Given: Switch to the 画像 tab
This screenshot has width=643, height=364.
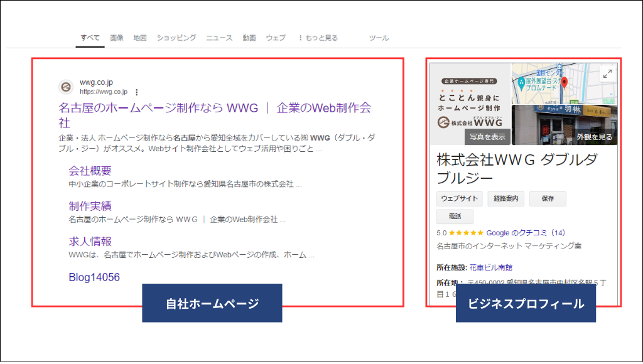Looking at the screenshot, I should coord(117,37).
